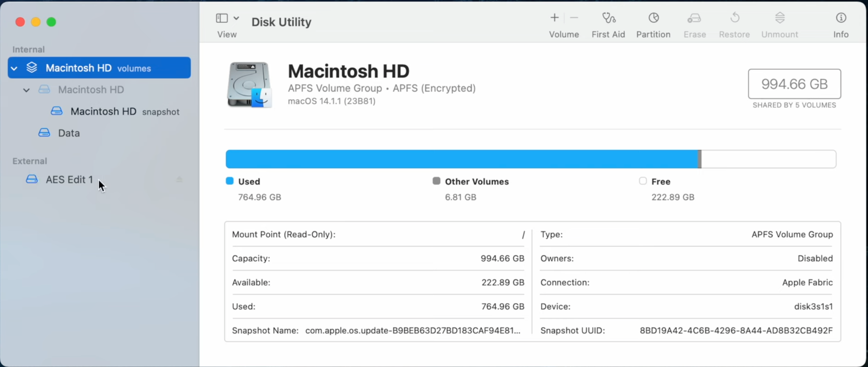Click the Device value disk3s1s1

[x=813, y=306]
